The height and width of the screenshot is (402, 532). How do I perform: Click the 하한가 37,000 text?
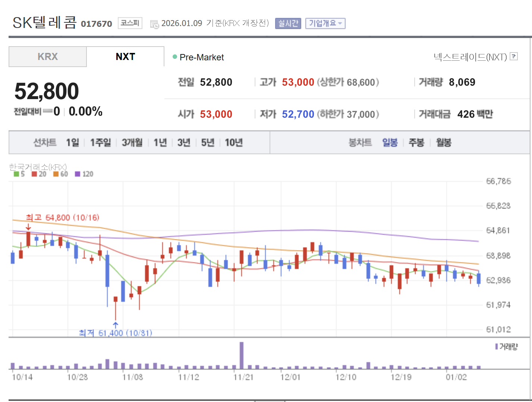tap(348, 114)
